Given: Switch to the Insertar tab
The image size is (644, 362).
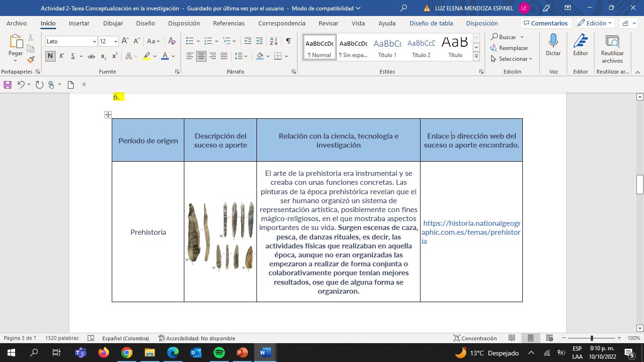Looking at the screenshot, I should pyautogui.click(x=79, y=23).
